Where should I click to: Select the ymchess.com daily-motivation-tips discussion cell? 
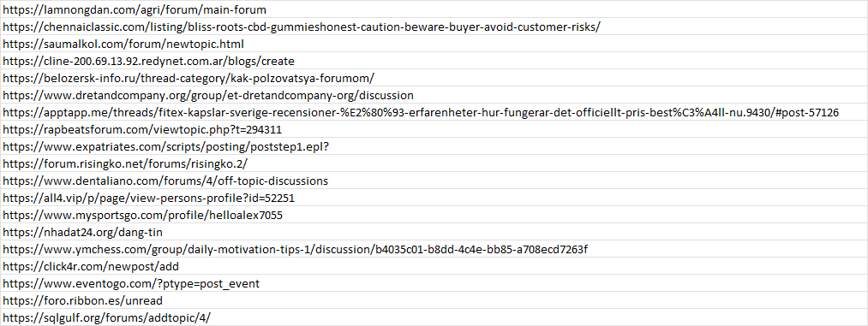point(434,249)
